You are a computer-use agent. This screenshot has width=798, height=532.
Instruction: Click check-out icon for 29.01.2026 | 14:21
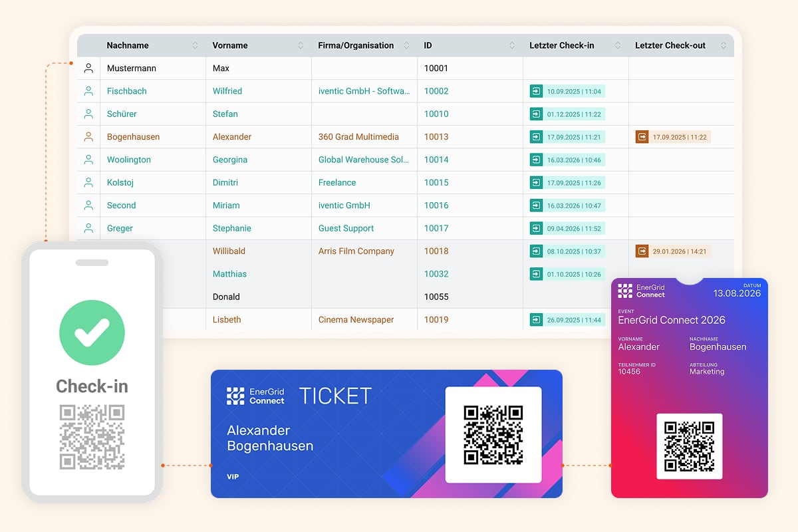(642, 251)
